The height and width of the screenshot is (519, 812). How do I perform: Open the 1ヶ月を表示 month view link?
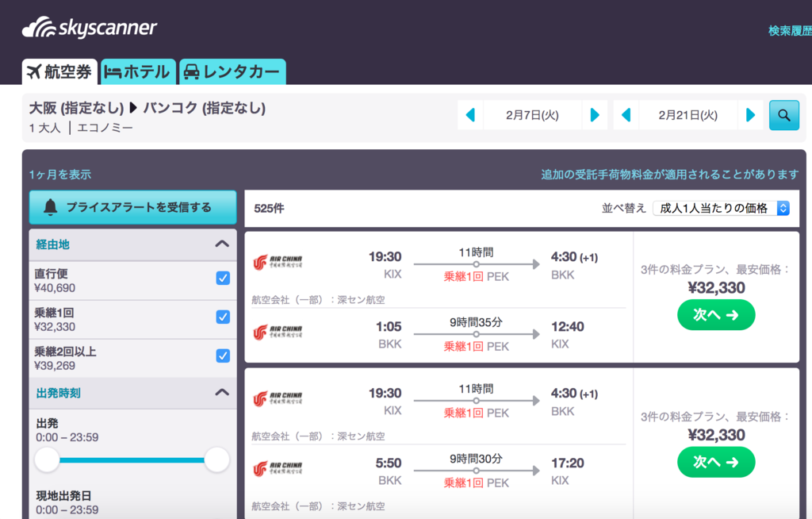pos(60,175)
